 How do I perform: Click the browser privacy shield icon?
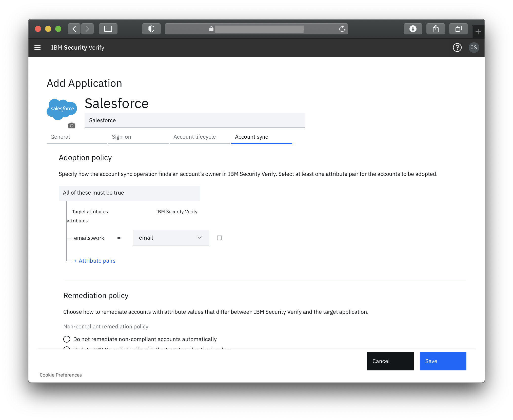151,29
